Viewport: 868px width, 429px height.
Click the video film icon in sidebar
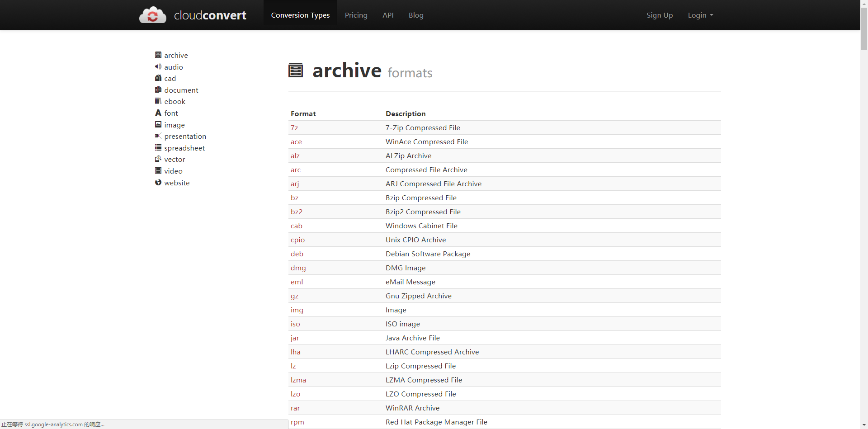(158, 170)
